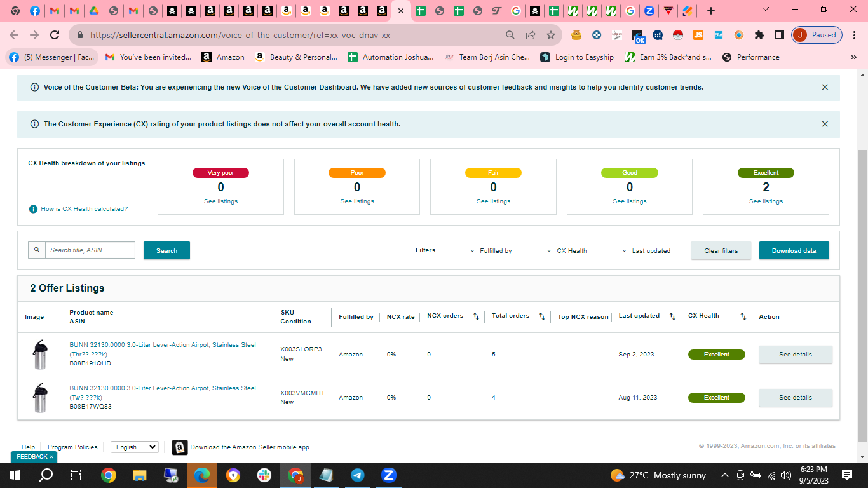Sort table by CX Health
The height and width of the screenshot is (488, 868).
[743, 316]
